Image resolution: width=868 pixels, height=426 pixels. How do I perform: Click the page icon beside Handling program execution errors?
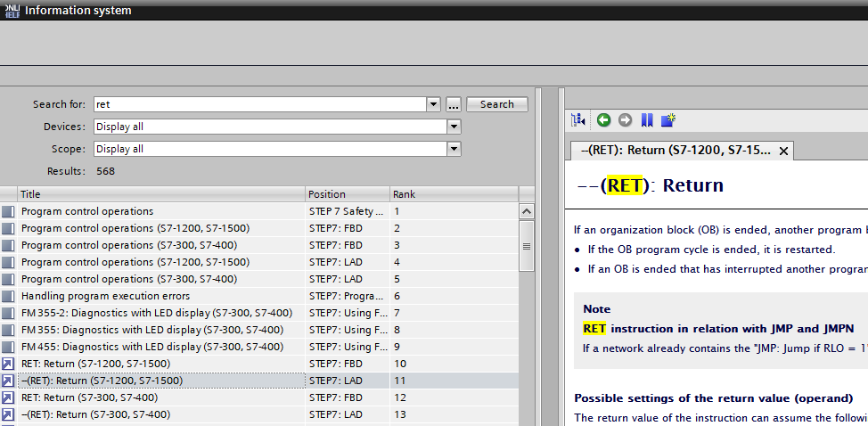point(8,296)
